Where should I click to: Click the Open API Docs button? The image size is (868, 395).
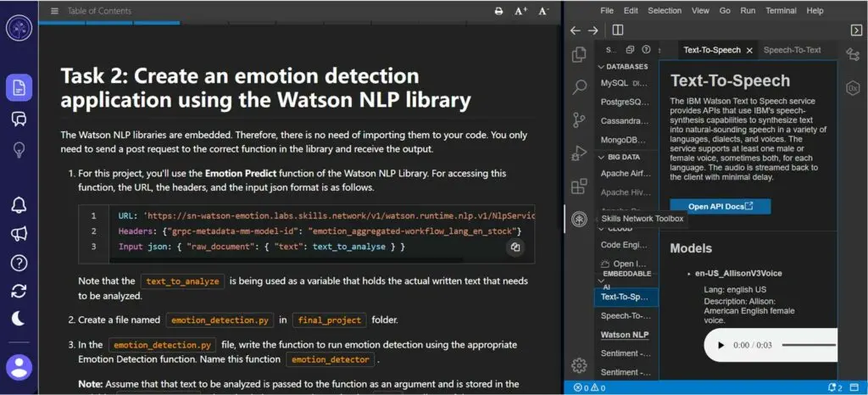tap(721, 206)
